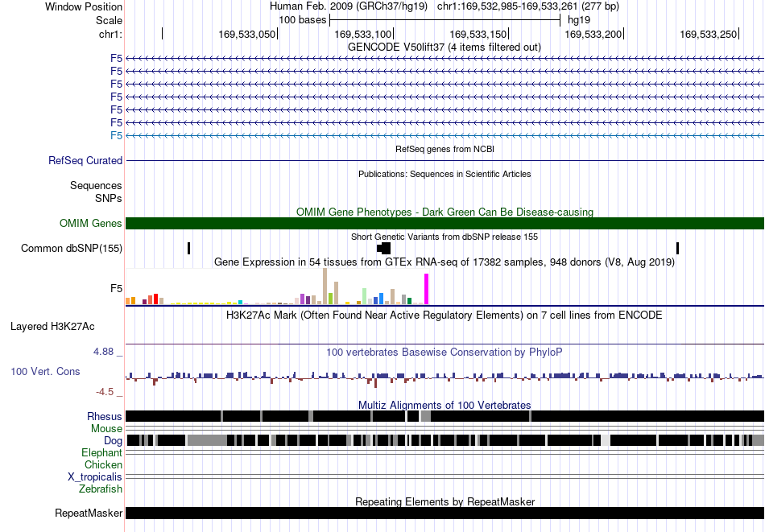
Task: Click the tallest tan bar in GTEx chart
Action: 325,287
